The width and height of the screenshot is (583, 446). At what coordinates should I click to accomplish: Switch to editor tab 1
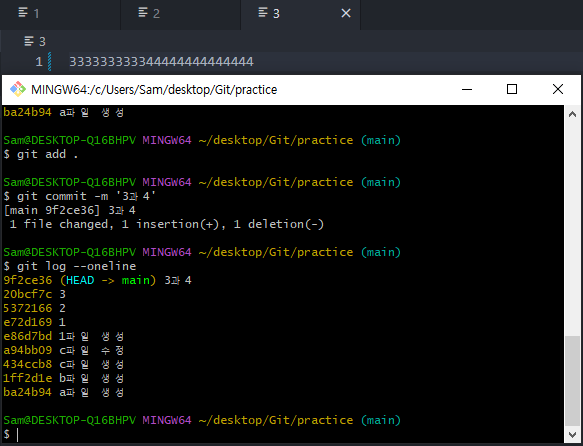point(60,15)
